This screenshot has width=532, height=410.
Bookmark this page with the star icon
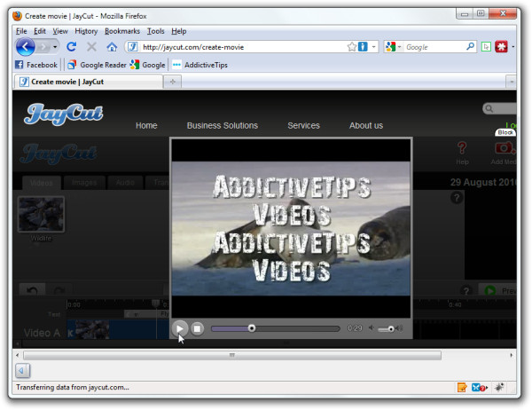[x=352, y=46]
